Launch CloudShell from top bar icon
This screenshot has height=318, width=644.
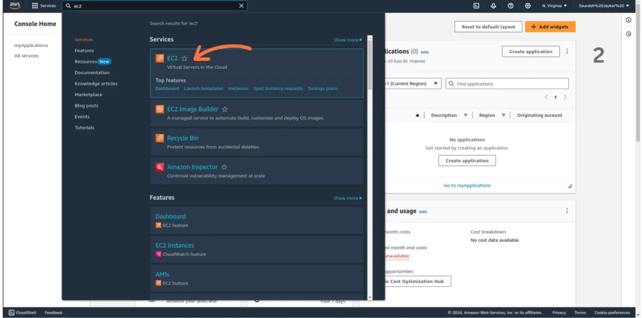(x=476, y=6)
